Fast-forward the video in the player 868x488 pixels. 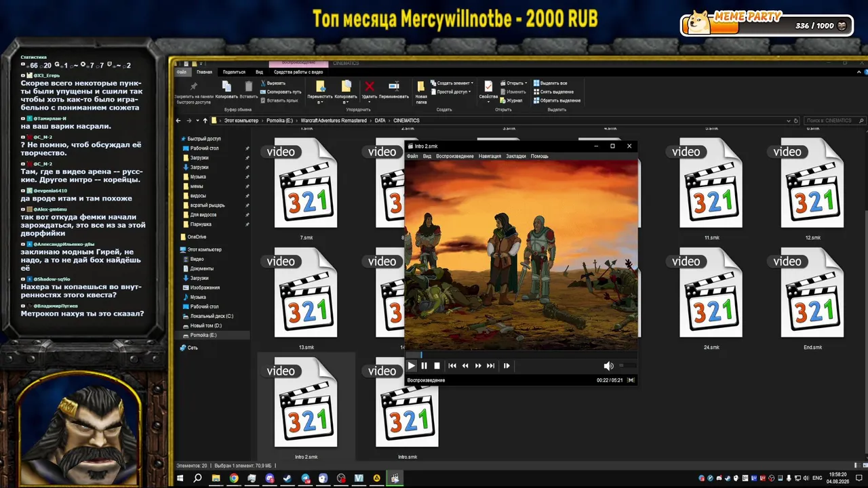pos(478,366)
